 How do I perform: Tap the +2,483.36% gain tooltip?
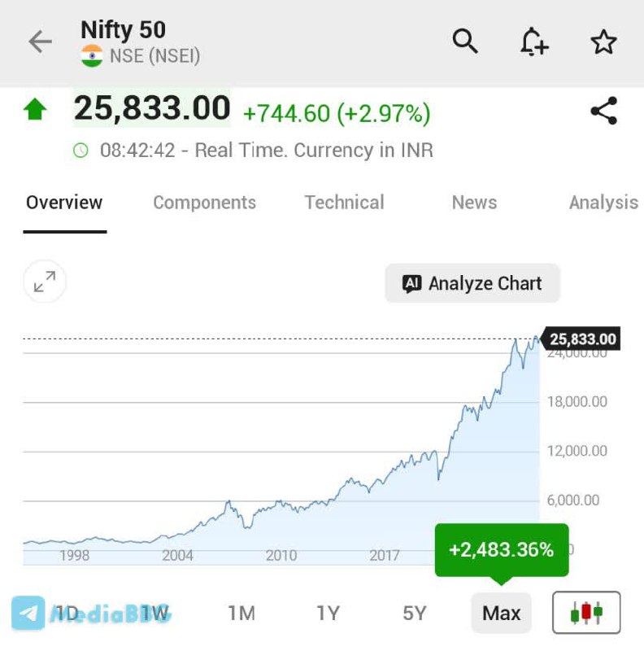(501, 550)
